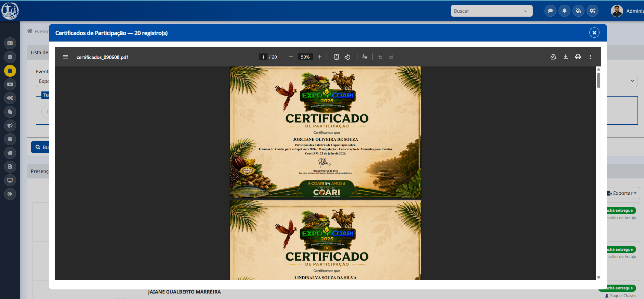
Task: Click the blue Buscar search button
Action: 40,147
